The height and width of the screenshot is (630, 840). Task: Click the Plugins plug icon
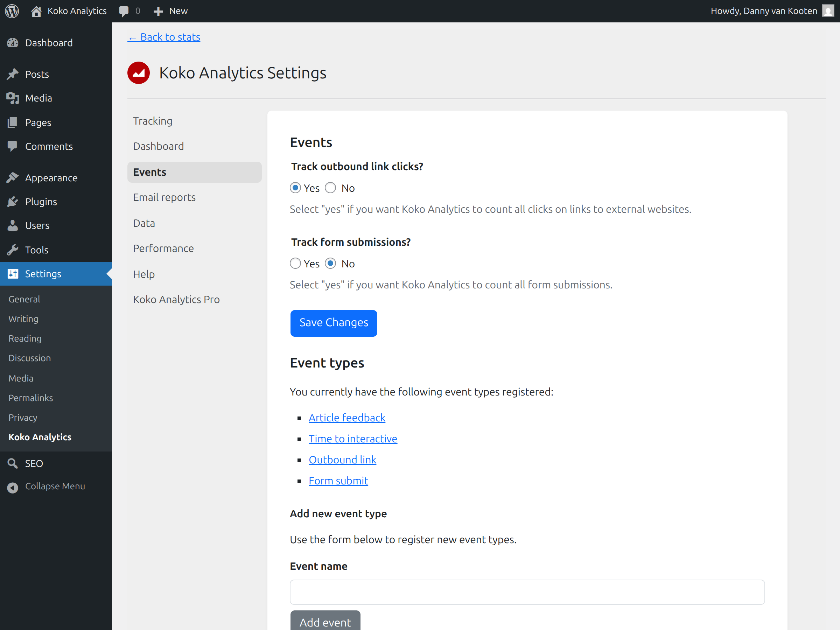point(13,201)
